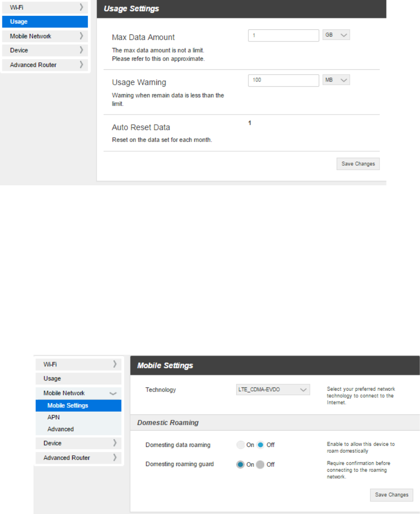Click the Auto Reset Data label

(141, 127)
